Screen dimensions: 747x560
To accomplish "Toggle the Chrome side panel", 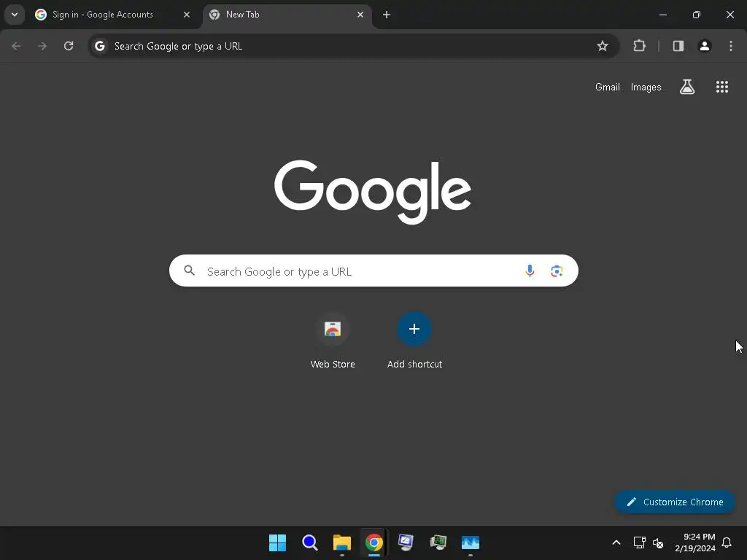I will pos(678,46).
